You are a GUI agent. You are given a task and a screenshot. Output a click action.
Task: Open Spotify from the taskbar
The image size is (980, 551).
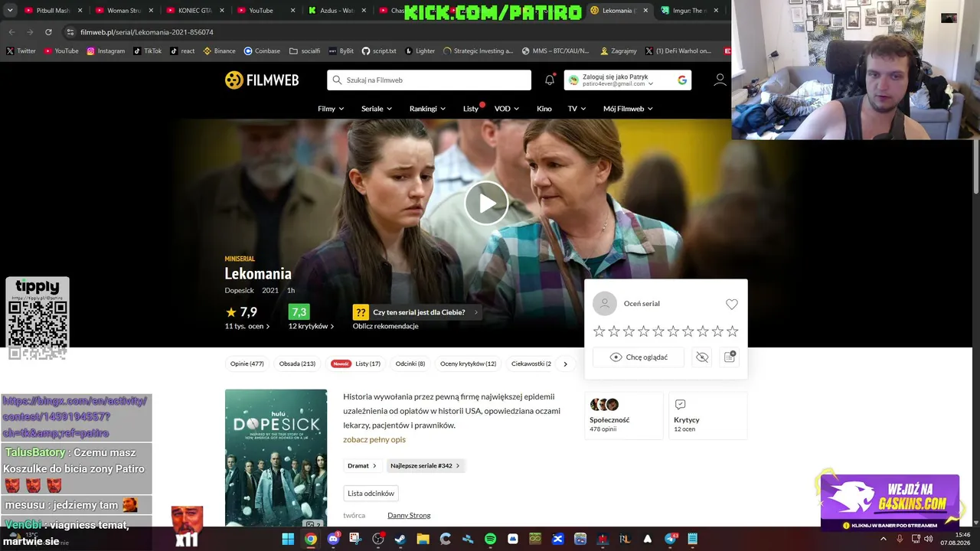click(490, 539)
